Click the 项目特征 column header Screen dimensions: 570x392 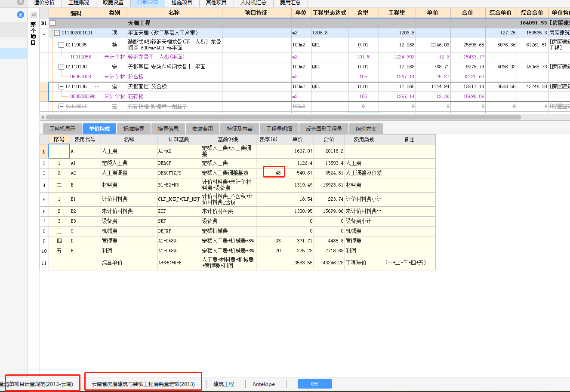click(256, 13)
